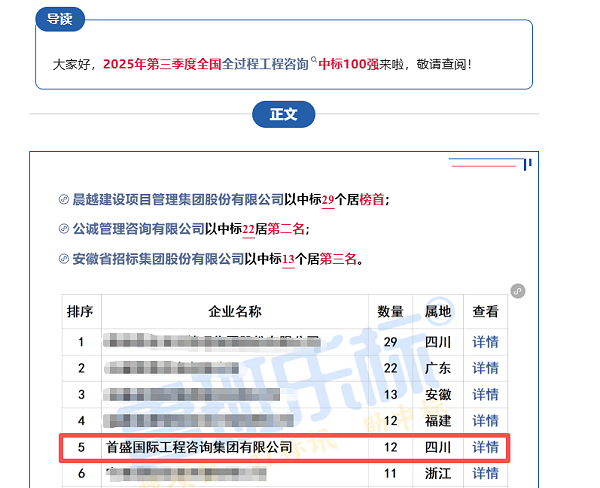Click link icon before 安徽省招标集团

pos(65,259)
